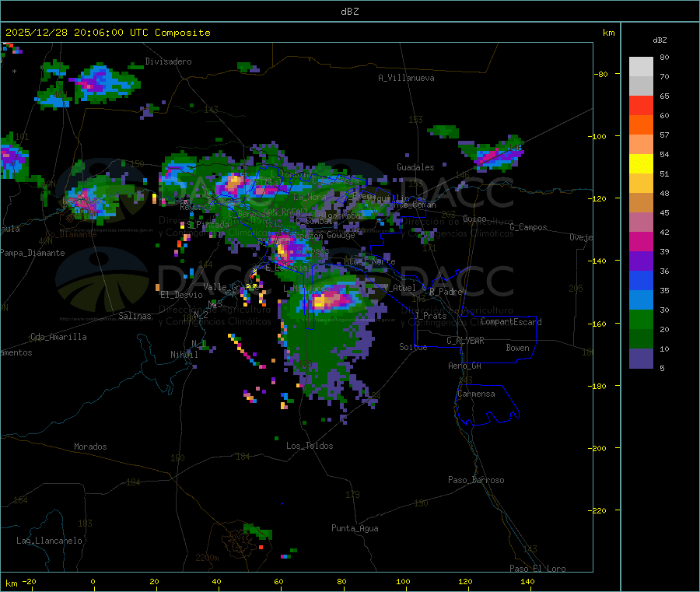The image size is (700, 592).
Task: Click the dBZ title at top
Action: tap(349, 11)
